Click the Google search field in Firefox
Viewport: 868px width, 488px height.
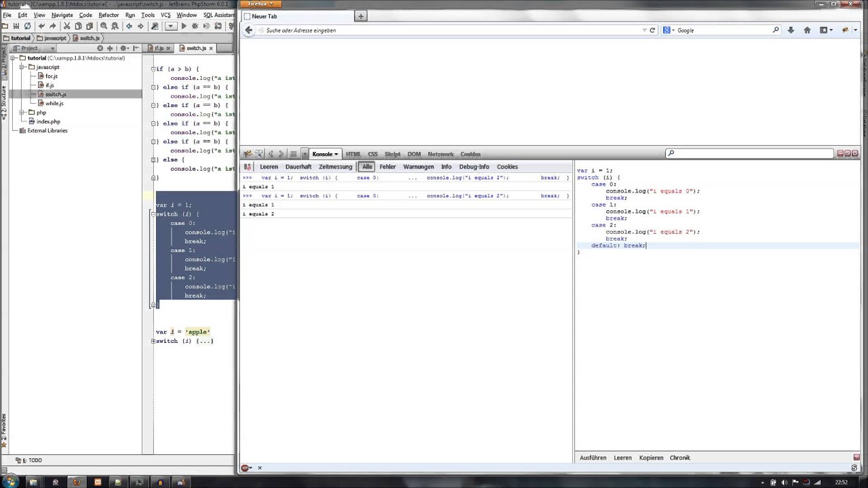pyautogui.click(x=723, y=30)
